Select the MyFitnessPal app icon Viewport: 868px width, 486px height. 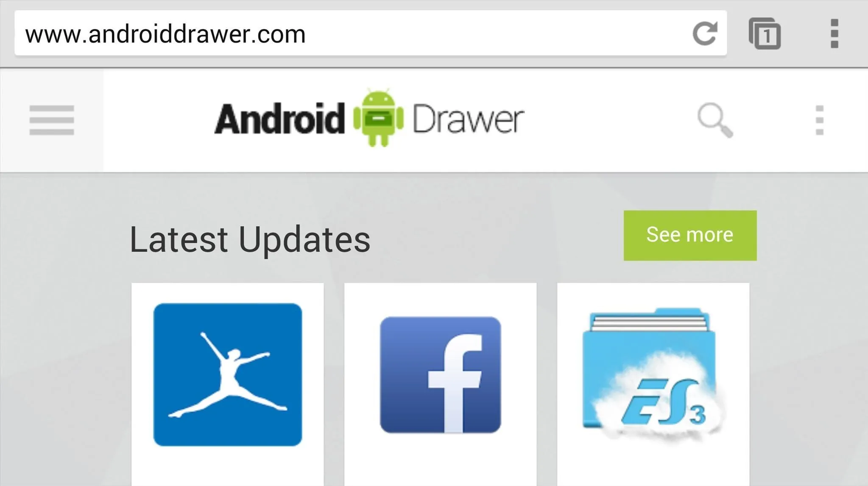[228, 375]
